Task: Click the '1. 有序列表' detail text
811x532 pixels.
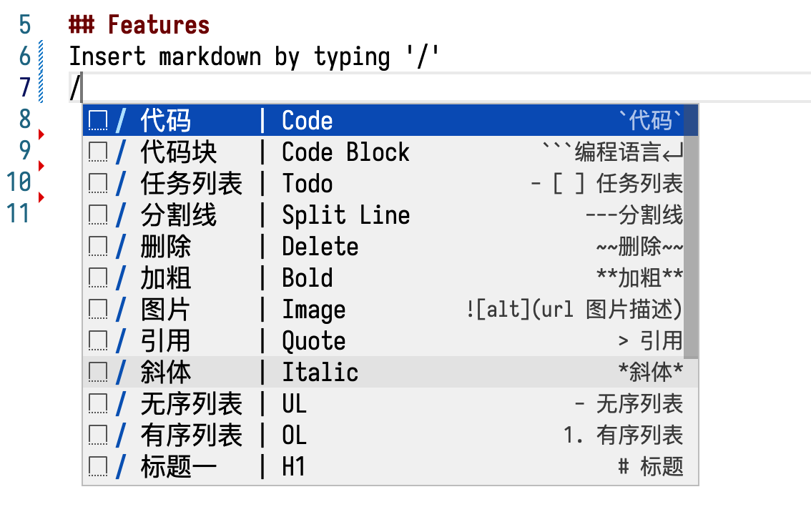Action: [623, 435]
